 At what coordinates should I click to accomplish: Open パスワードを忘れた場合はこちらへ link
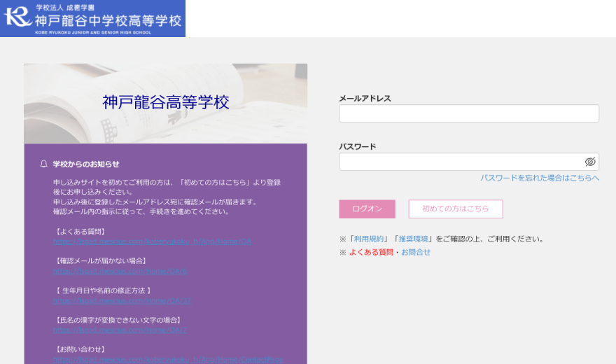coord(540,178)
